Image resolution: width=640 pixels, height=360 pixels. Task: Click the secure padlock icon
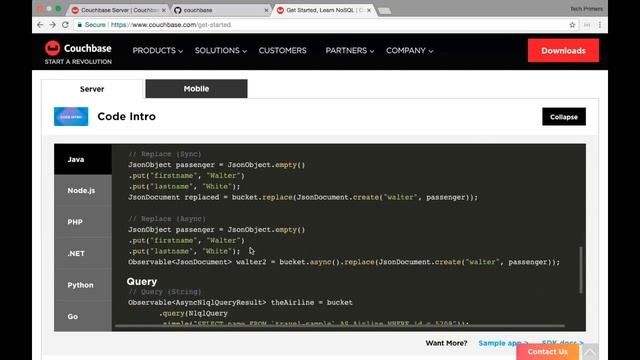point(80,25)
